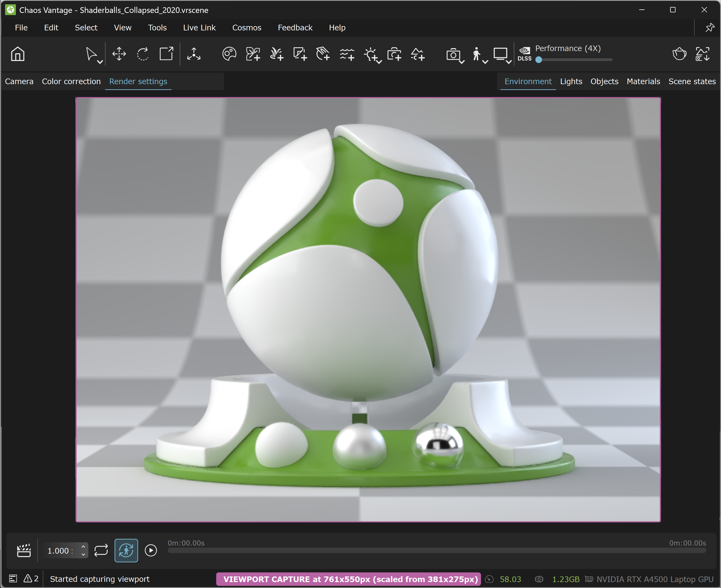721x588 pixels.
Task: Click the add plant leaves icon
Action: pyautogui.click(x=253, y=54)
